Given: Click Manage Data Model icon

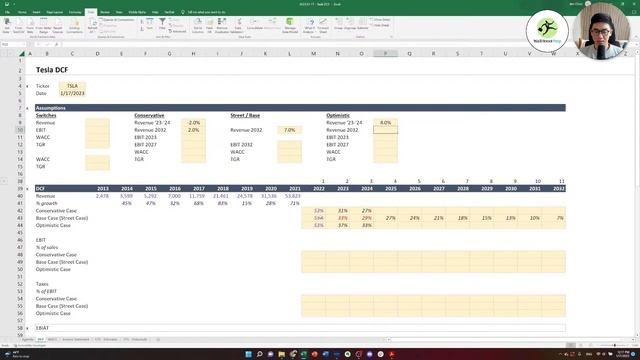Looking at the screenshot, I should (x=290, y=25).
